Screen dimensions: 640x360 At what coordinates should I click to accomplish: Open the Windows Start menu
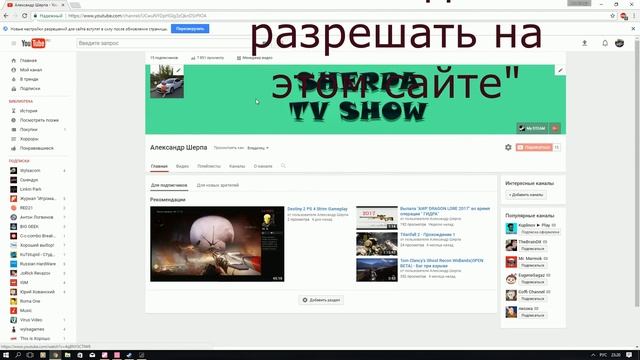6,355
